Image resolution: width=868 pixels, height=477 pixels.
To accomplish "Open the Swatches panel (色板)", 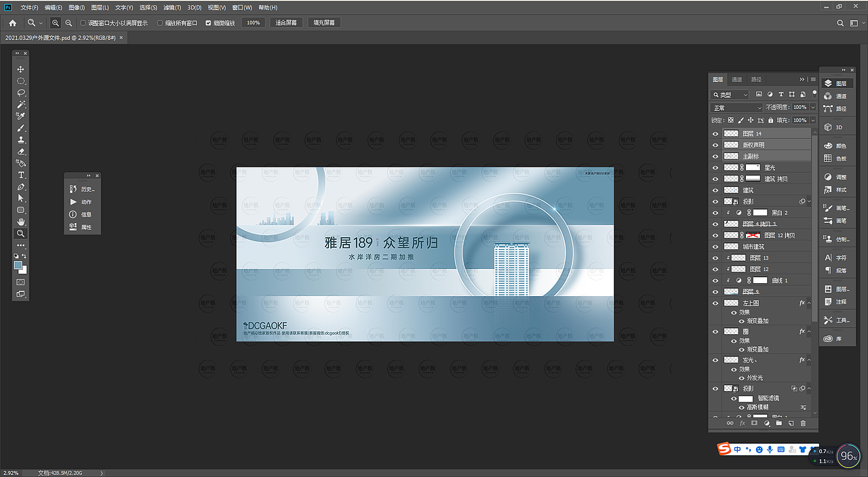I will coord(835,159).
